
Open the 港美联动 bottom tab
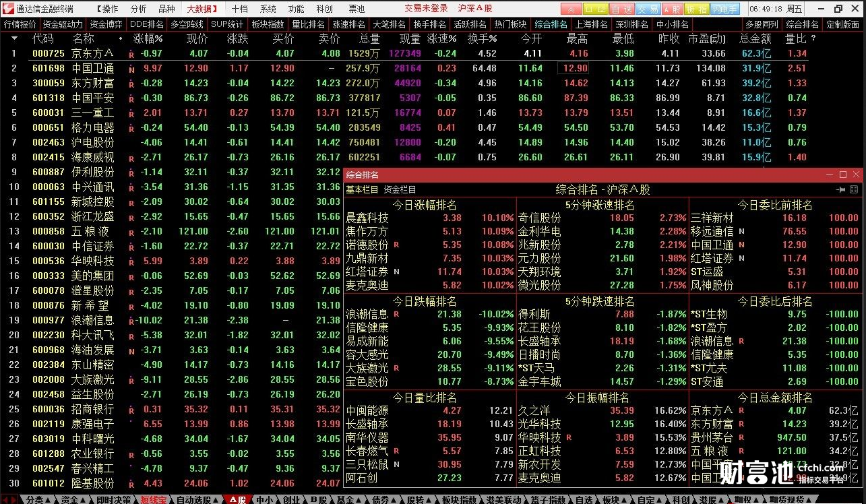pos(503,499)
